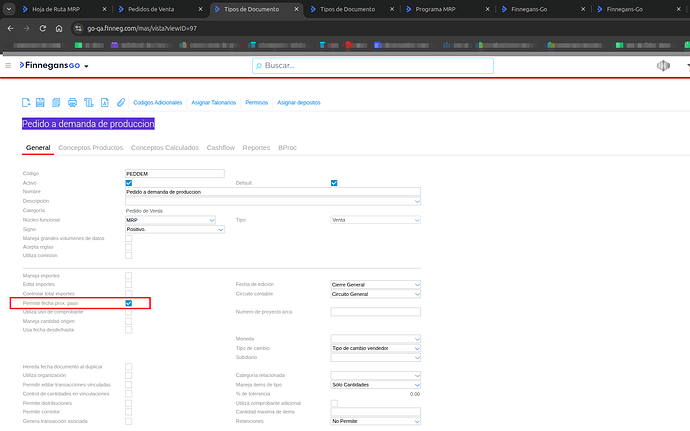Open Maneja items de tipo dropdown

click(x=375, y=385)
